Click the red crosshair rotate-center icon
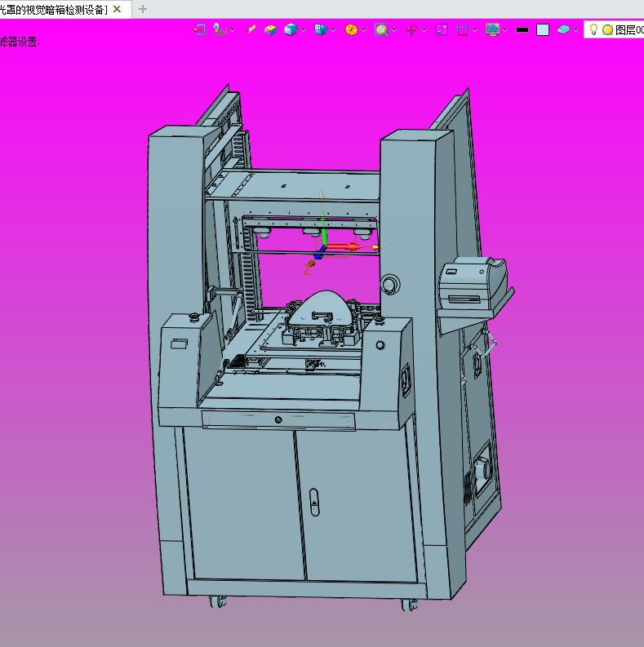This screenshot has width=644, height=647. (x=411, y=29)
